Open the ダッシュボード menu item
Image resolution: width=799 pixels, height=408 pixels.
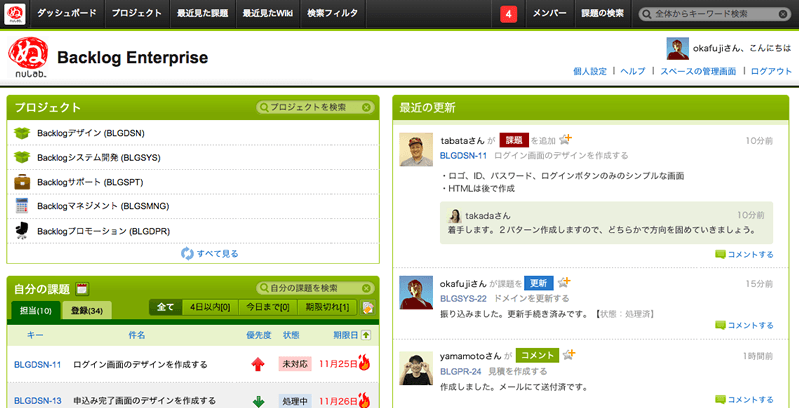pos(67,14)
